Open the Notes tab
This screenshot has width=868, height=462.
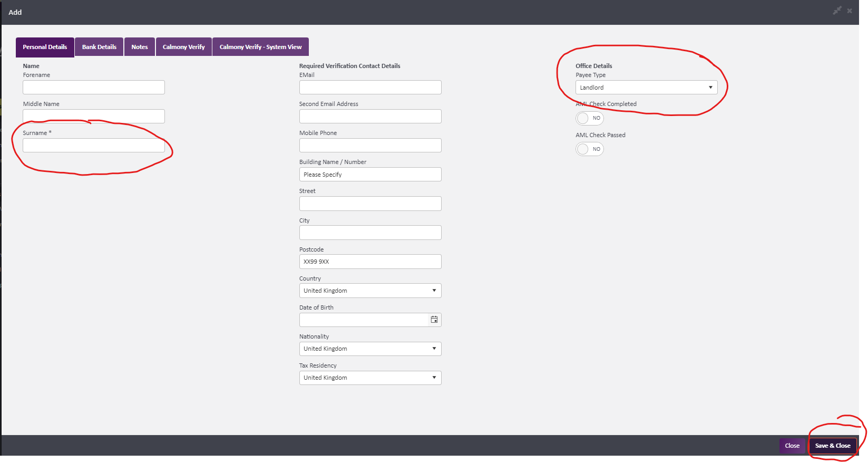pos(140,47)
